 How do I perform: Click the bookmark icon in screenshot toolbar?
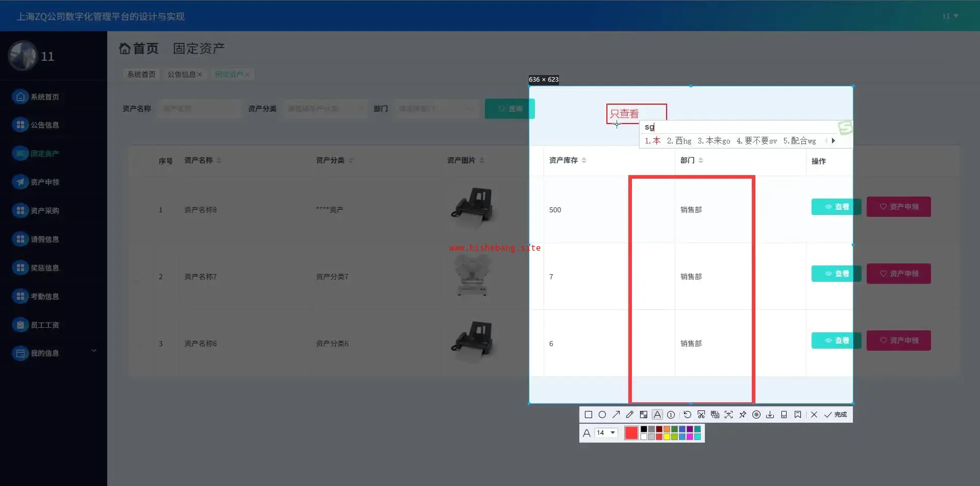[x=798, y=415]
